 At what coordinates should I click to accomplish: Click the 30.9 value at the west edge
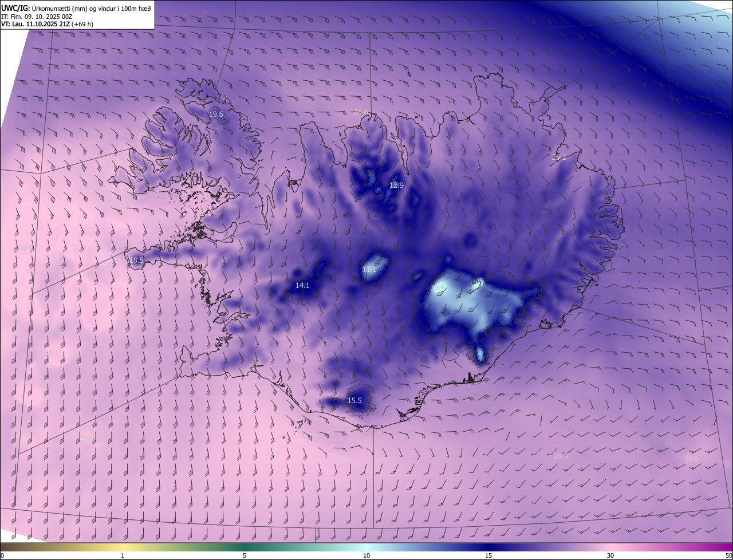[26, 248]
